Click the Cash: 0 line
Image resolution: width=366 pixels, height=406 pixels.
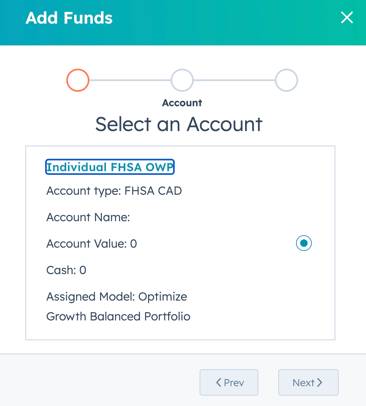[x=66, y=270]
